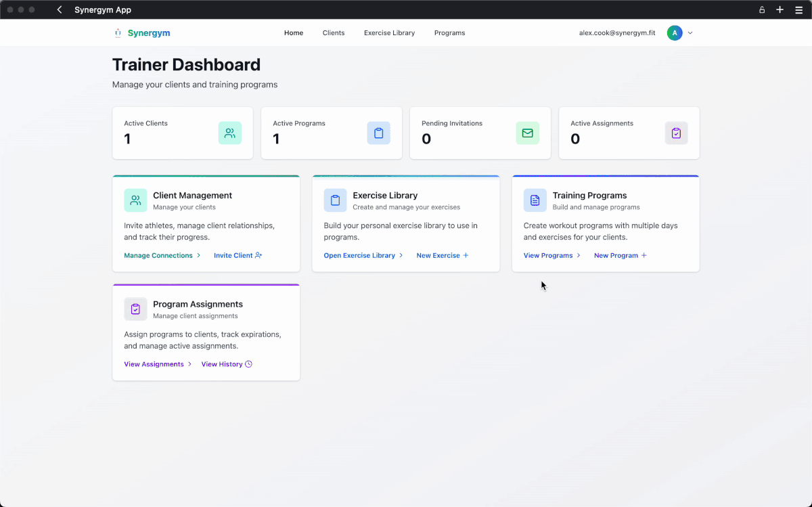Open the hamburger menu in the title bar
This screenshot has width=812, height=507.
tap(799, 9)
